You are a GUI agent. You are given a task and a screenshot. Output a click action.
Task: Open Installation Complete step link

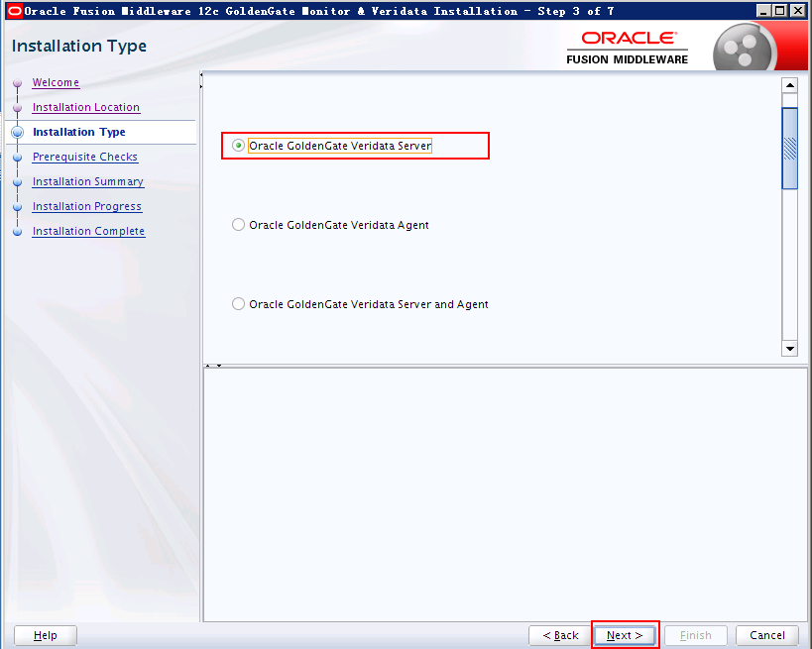point(88,231)
